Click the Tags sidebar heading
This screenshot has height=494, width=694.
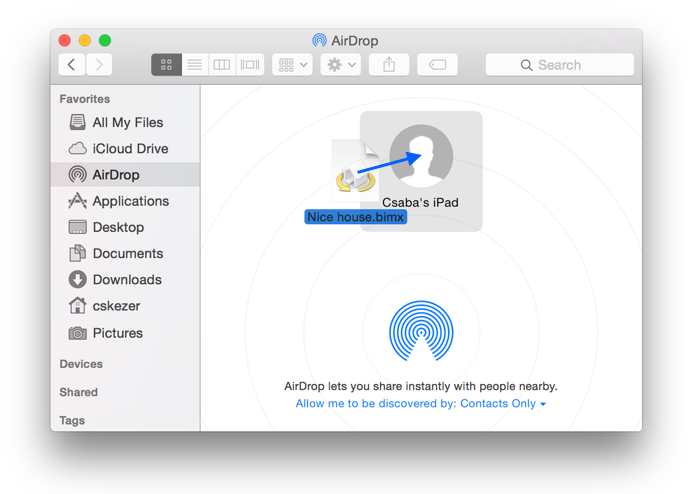(x=72, y=421)
